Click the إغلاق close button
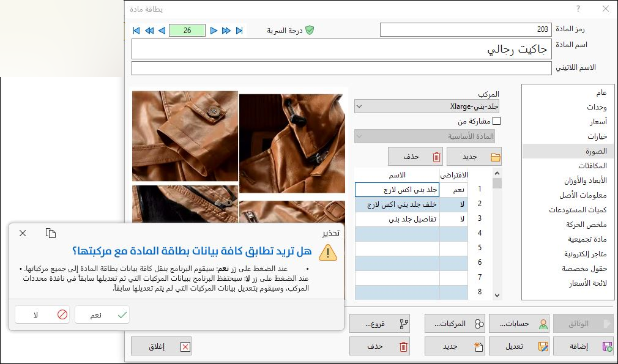This screenshot has width=618, height=364. (161, 346)
